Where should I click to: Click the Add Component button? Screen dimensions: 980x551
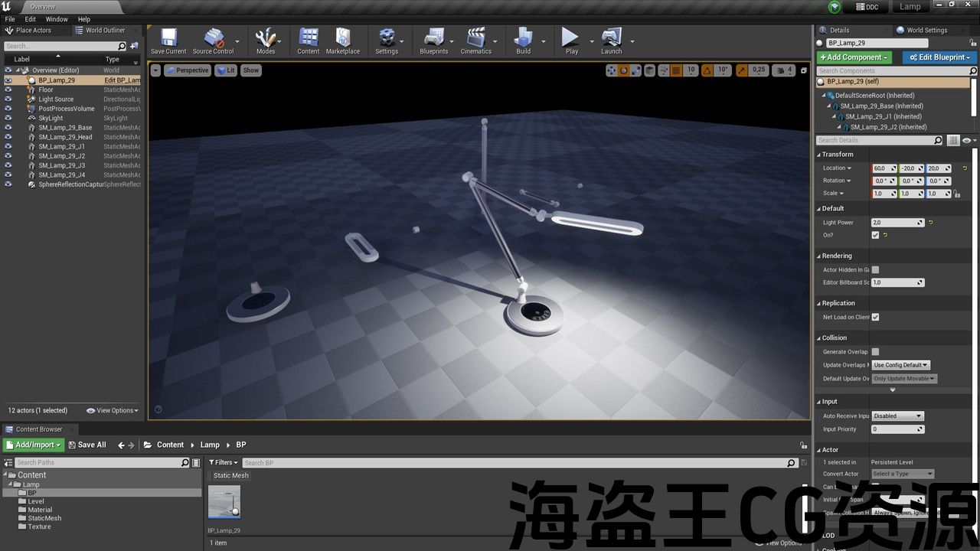click(x=854, y=57)
